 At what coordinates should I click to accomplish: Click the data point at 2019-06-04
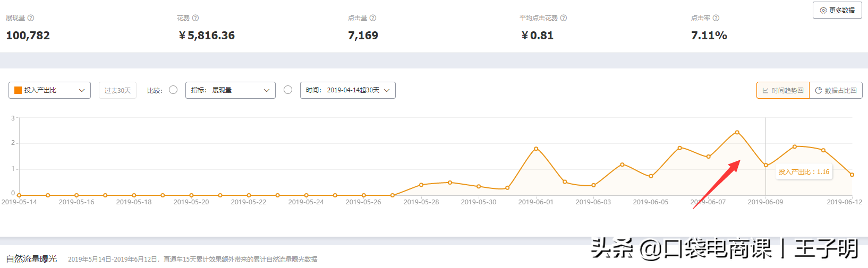point(622,165)
